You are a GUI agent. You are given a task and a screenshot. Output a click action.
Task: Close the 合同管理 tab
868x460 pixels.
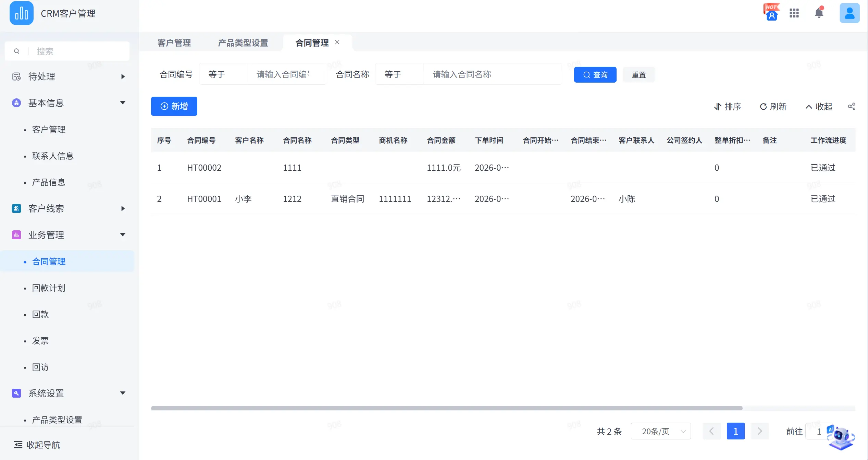click(x=337, y=42)
